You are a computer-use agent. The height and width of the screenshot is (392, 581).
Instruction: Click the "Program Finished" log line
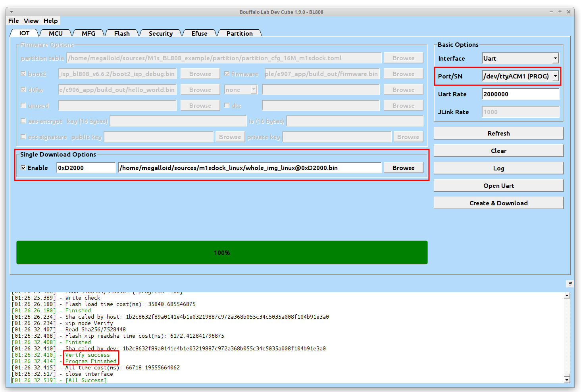point(91,361)
